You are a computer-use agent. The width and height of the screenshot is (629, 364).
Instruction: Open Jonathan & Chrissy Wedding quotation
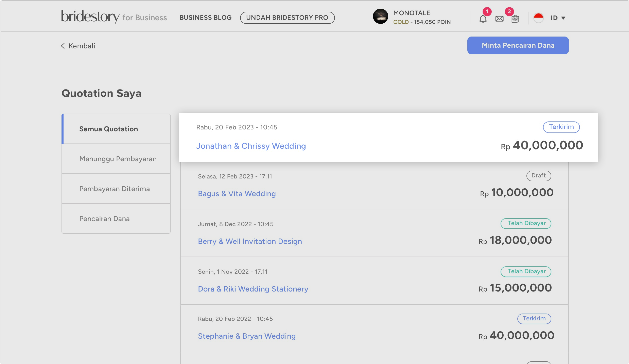tap(251, 146)
